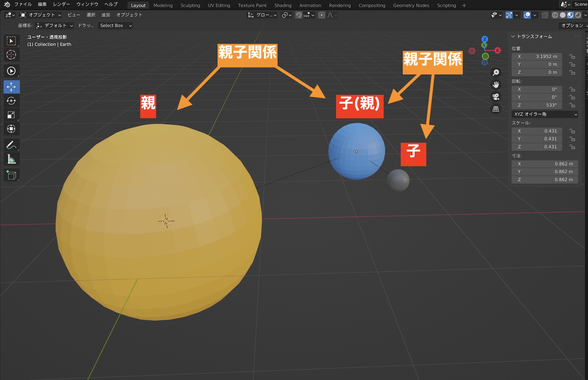The image size is (588, 380).
Task: Toggle the lock on the Z rotation field
Action: pos(573,105)
